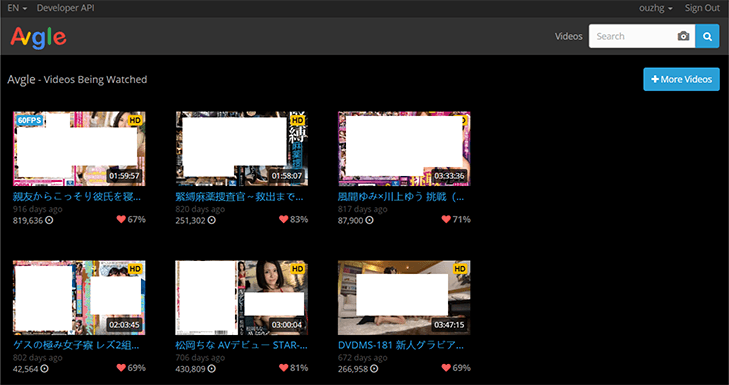Viewport: 729px width, 385px height.
Task: Open the title link above '817 days ago'
Action: click(400, 197)
